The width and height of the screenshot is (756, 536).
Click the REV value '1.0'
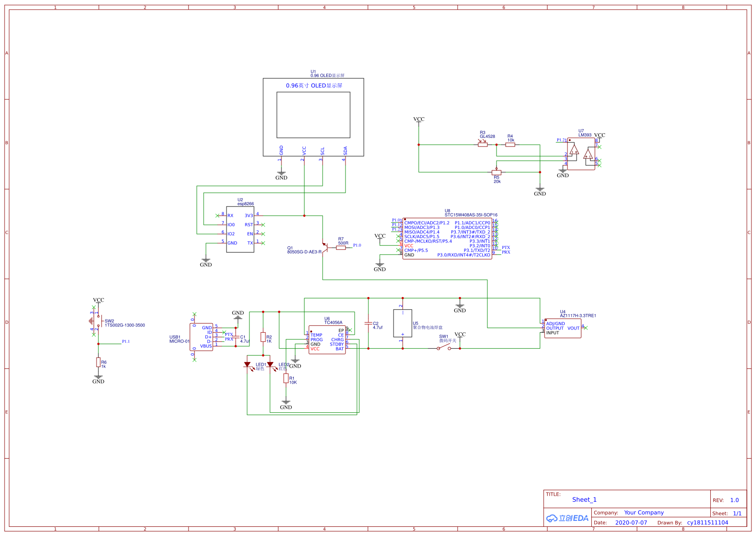coord(734,500)
